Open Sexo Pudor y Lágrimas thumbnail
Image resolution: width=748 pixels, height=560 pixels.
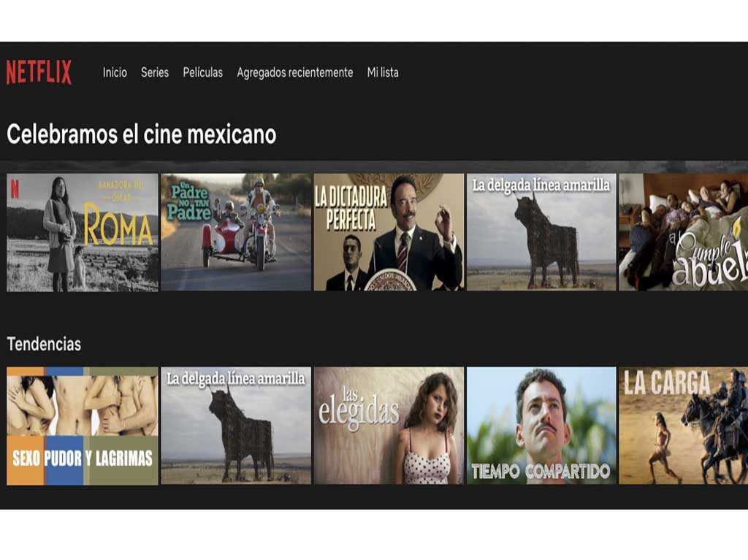[83, 426]
